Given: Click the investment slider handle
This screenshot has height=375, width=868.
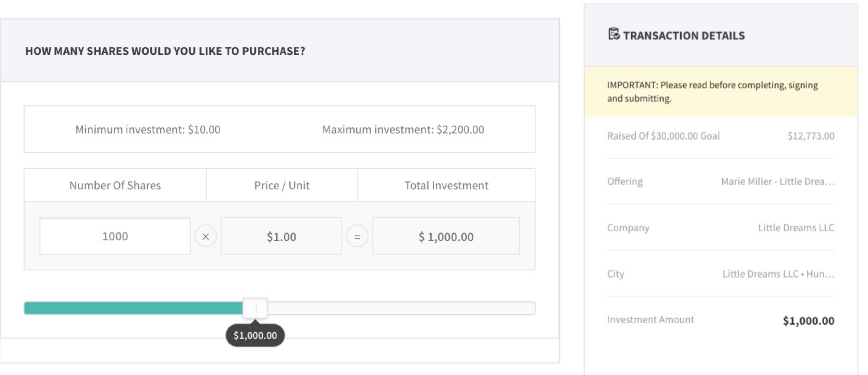Looking at the screenshot, I should point(255,308).
